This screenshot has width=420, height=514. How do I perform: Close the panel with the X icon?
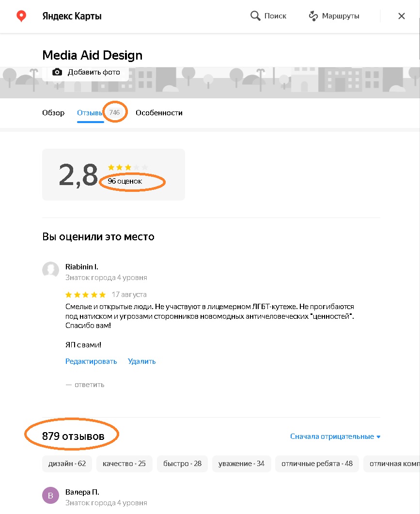tap(401, 16)
